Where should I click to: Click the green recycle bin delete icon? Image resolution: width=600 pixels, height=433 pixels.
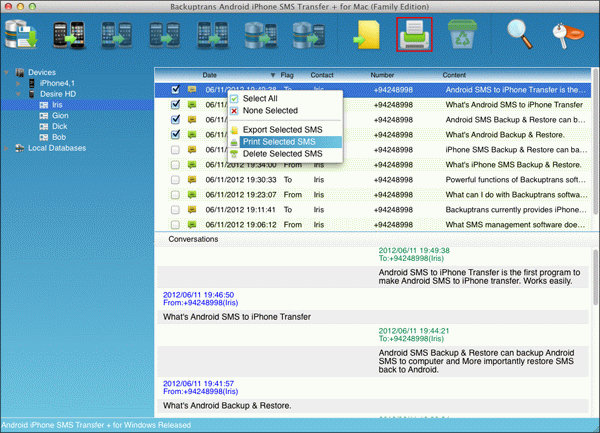[x=462, y=34]
